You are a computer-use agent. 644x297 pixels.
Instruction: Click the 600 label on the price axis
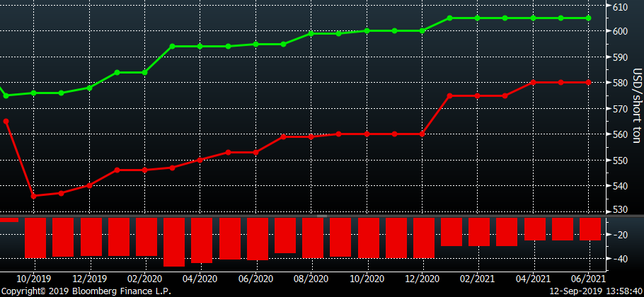coord(620,31)
